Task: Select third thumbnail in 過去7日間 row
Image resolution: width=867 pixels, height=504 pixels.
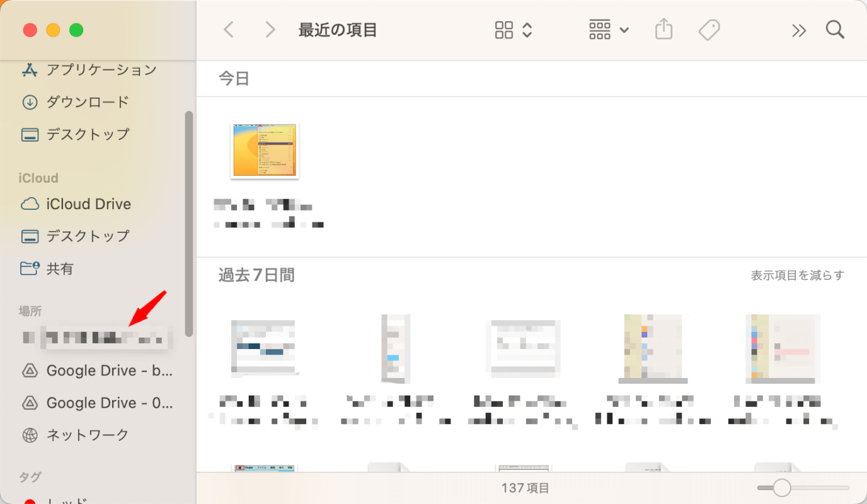Action: [524, 349]
